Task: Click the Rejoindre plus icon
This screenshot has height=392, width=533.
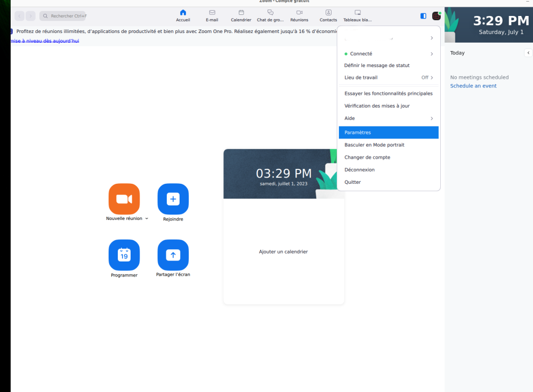Action: (173, 199)
